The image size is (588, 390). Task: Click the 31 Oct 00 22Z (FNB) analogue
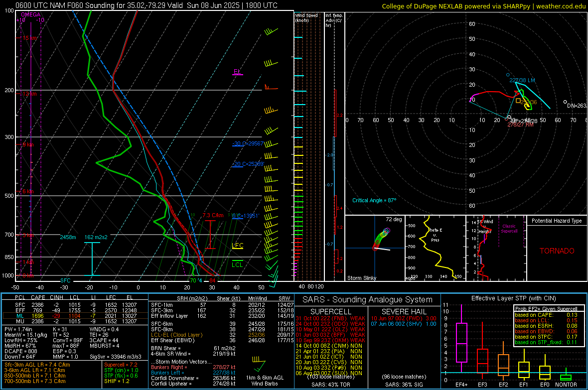[x=330, y=318]
